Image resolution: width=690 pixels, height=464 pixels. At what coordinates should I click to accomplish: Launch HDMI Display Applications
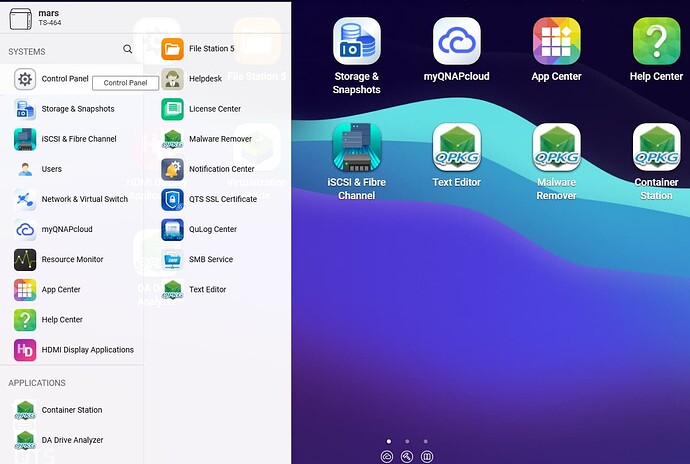[73, 350]
